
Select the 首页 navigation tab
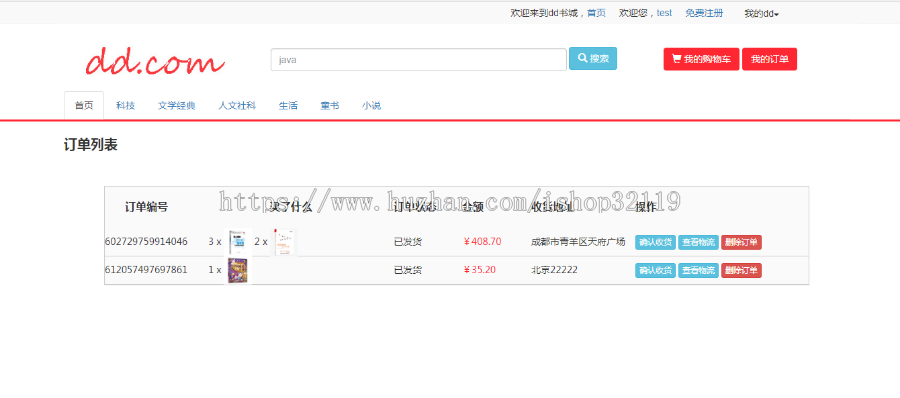[x=84, y=106]
